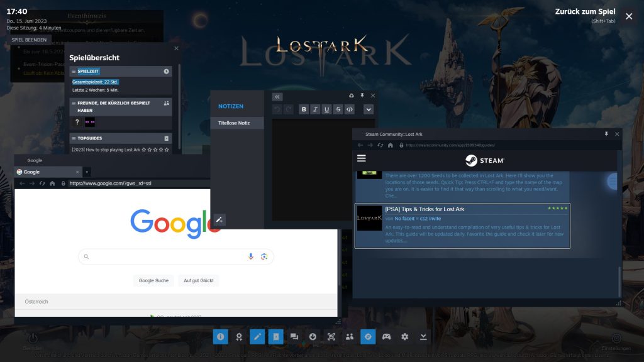Open the chat bubbles icon in toolbar

tap(294, 337)
